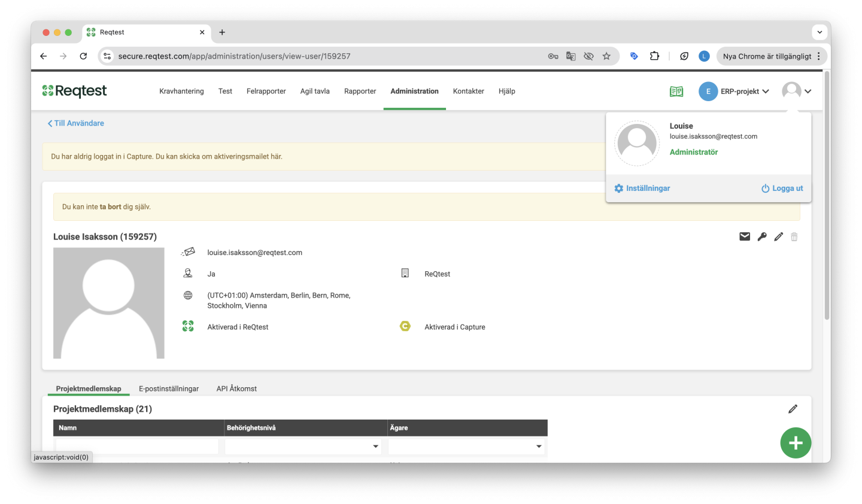The width and height of the screenshot is (862, 504).
Task: Open the Behörighetsnivå filter dropdown
Action: click(303, 446)
